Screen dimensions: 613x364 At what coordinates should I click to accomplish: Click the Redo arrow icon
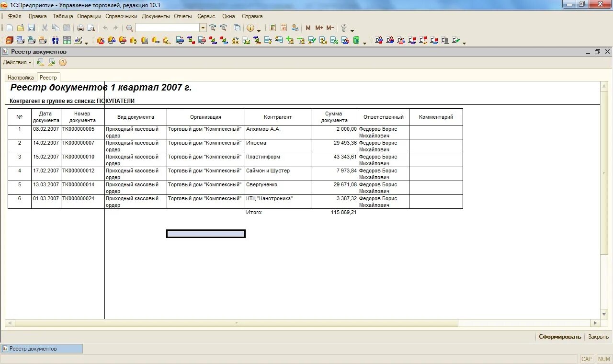click(115, 28)
